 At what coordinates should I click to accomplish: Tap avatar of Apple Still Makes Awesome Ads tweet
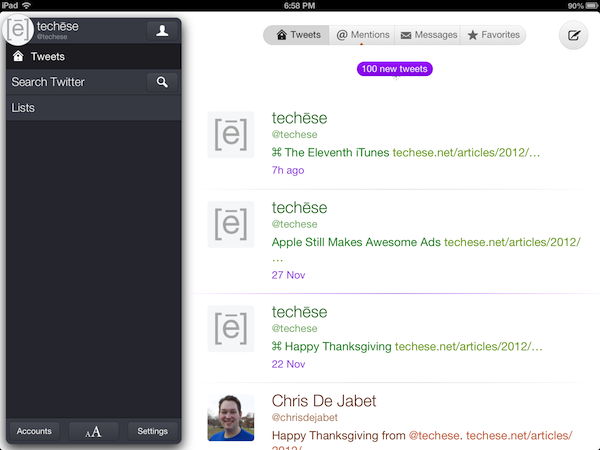point(231,224)
